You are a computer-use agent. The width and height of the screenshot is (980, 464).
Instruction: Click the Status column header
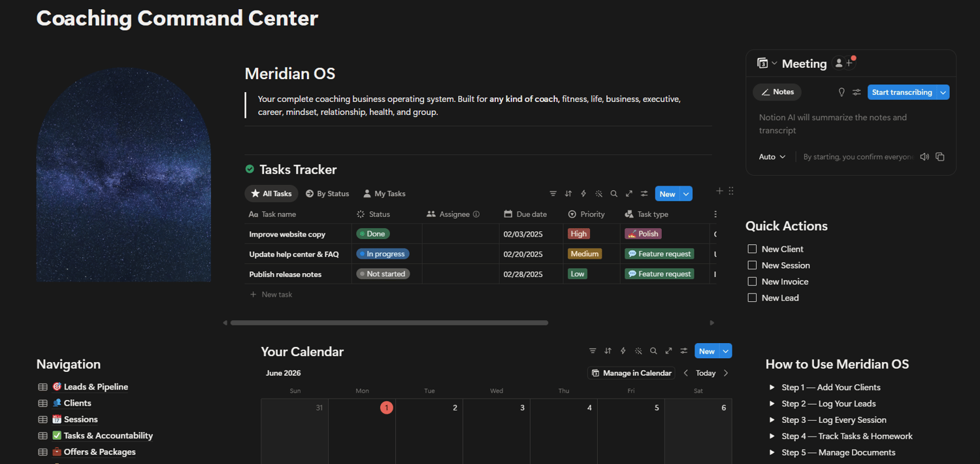[x=373, y=214]
